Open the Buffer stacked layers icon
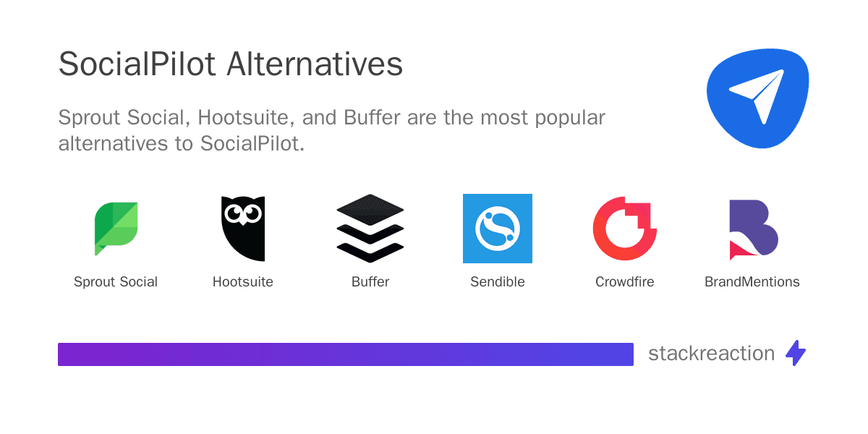 point(370,228)
